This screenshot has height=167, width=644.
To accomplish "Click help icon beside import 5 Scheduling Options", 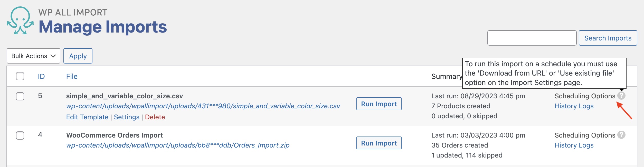I will pyautogui.click(x=621, y=96).
